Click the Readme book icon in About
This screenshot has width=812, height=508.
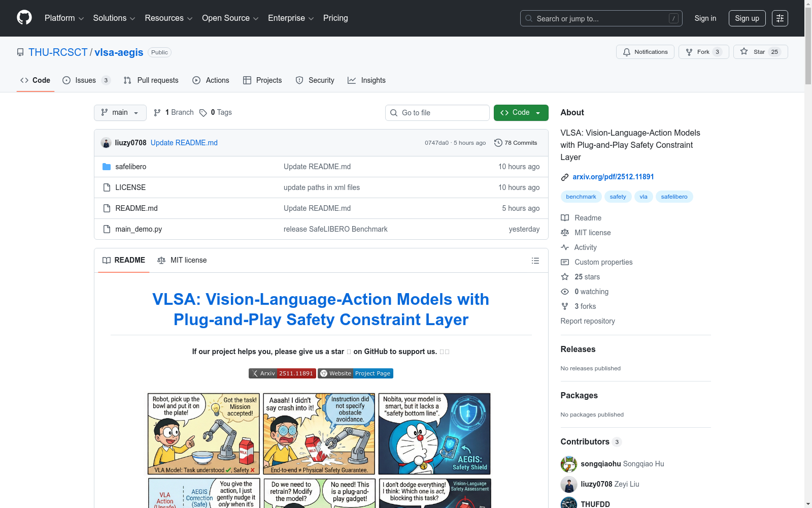point(565,218)
